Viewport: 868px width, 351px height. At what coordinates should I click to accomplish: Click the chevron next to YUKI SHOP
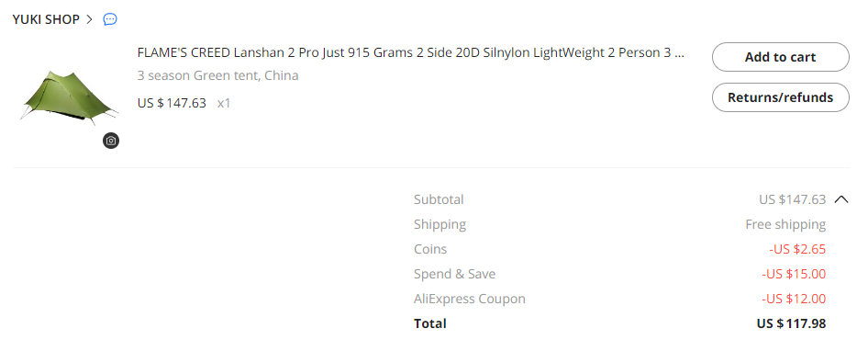[90, 19]
